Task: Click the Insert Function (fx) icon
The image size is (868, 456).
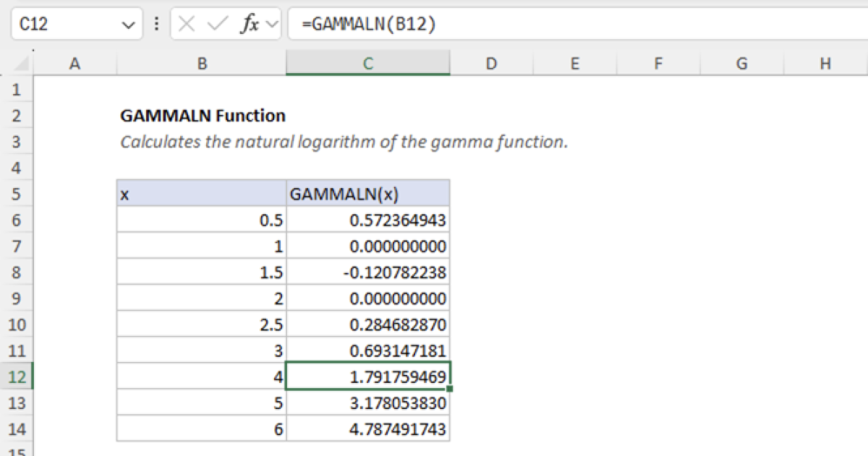Action: (x=250, y=23)
